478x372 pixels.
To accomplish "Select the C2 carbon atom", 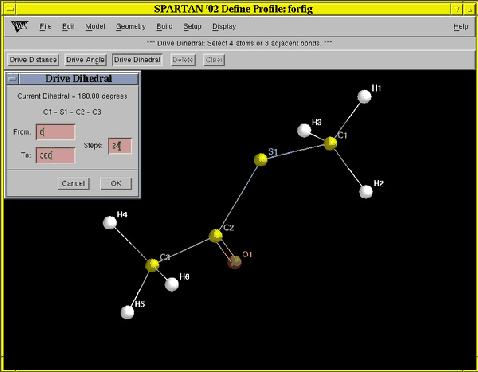I will coord(216,236).
